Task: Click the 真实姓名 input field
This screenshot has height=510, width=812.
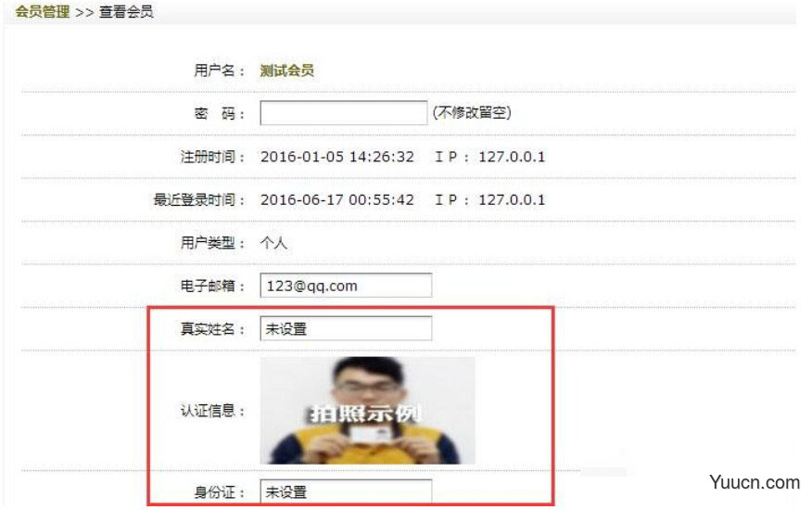Action: [x=346, y=328]
